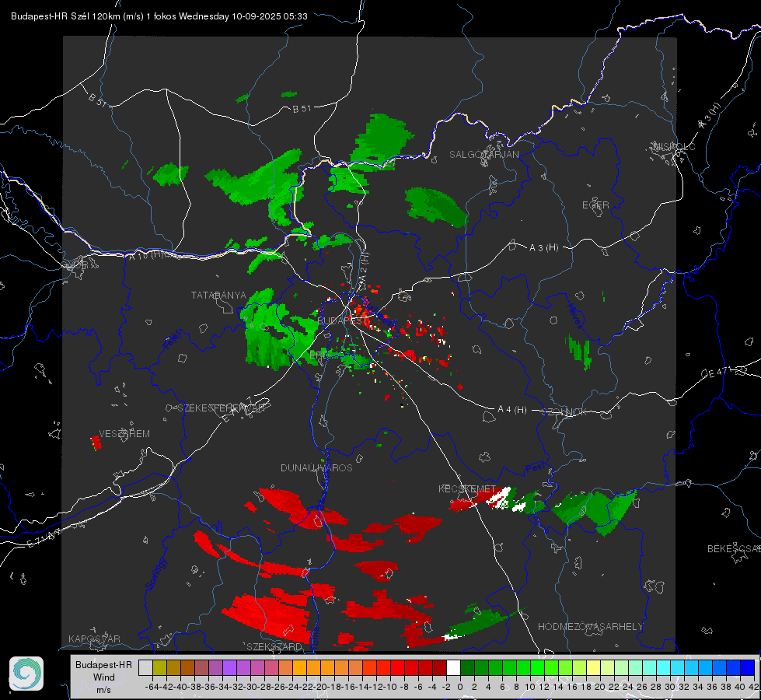Select the blue 'Heves' county label
This screenshot has height=700, width=761.
coord(574,316)
